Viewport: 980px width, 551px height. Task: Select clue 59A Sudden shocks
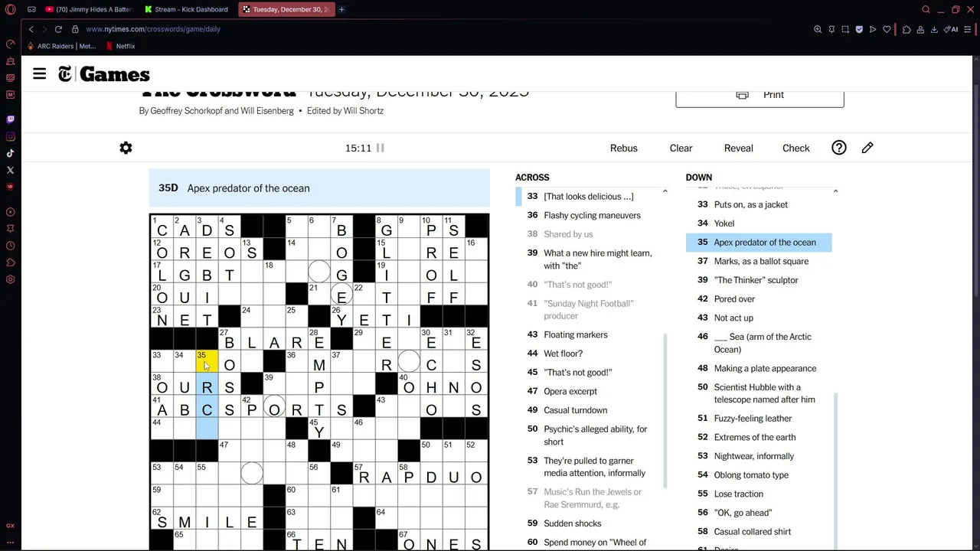[x=588, y=523]
